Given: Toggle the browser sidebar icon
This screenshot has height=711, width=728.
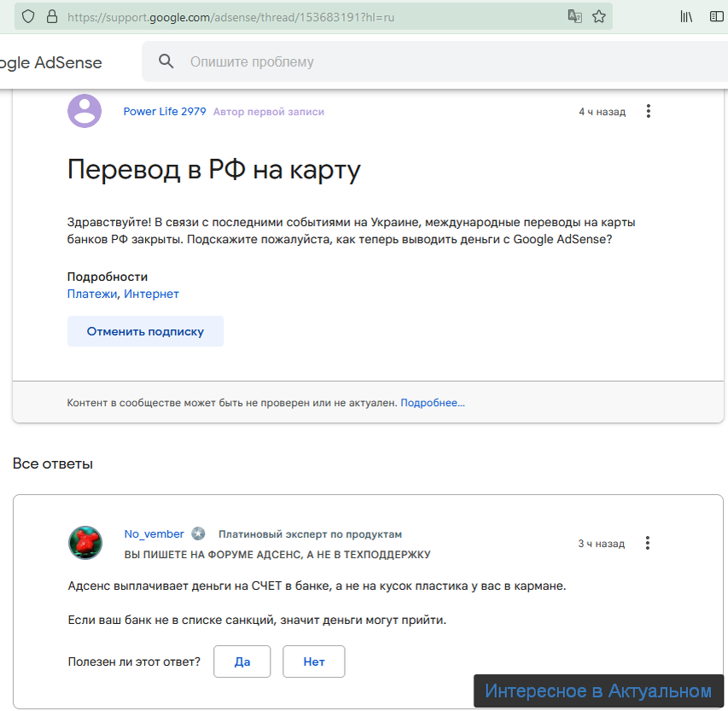Looking at the screenshot, I should (x=716, y=15).
